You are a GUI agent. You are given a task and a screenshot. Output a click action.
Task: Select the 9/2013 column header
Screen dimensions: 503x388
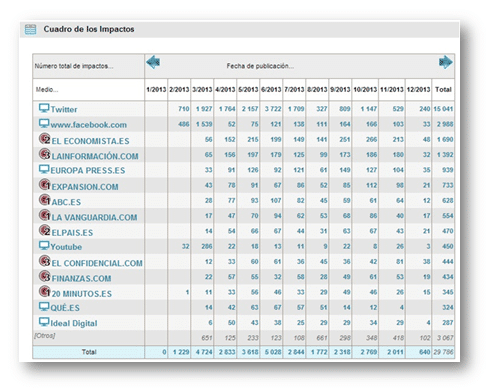(x=340, y=89)
